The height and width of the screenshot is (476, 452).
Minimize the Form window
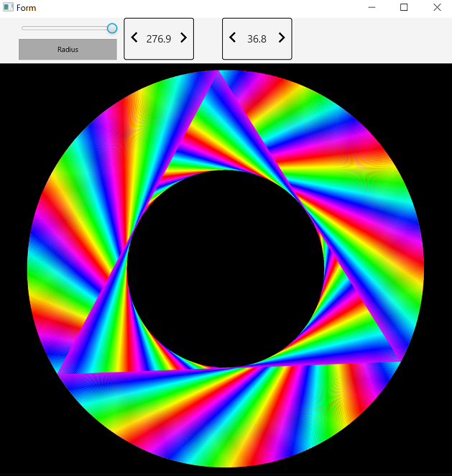tap(372, 7)
